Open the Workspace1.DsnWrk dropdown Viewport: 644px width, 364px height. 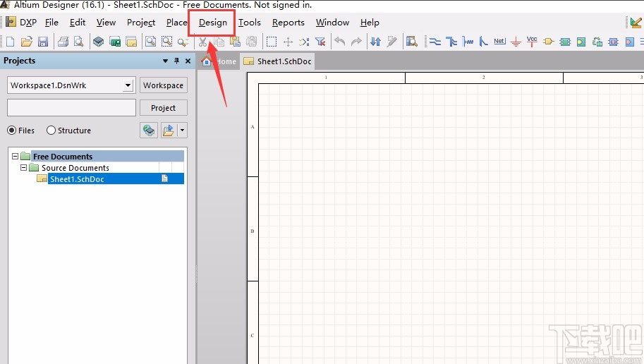[128, 85]
